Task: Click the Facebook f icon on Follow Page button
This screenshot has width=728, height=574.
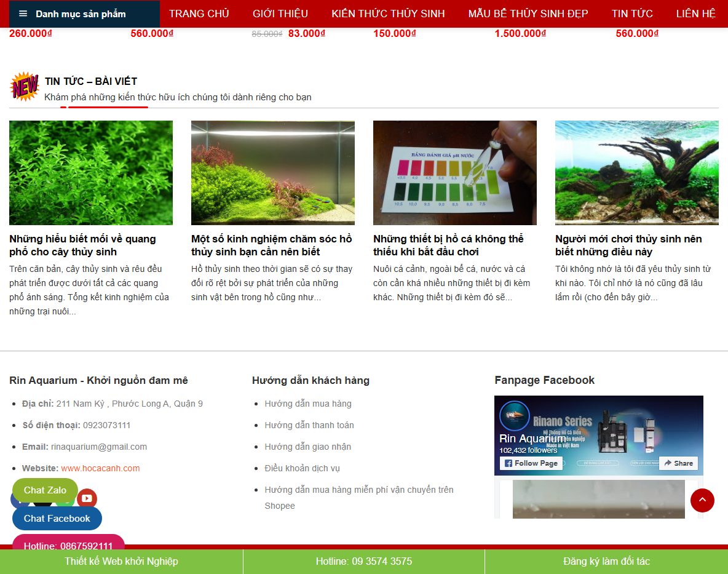Action: click(x=508, y=463)
